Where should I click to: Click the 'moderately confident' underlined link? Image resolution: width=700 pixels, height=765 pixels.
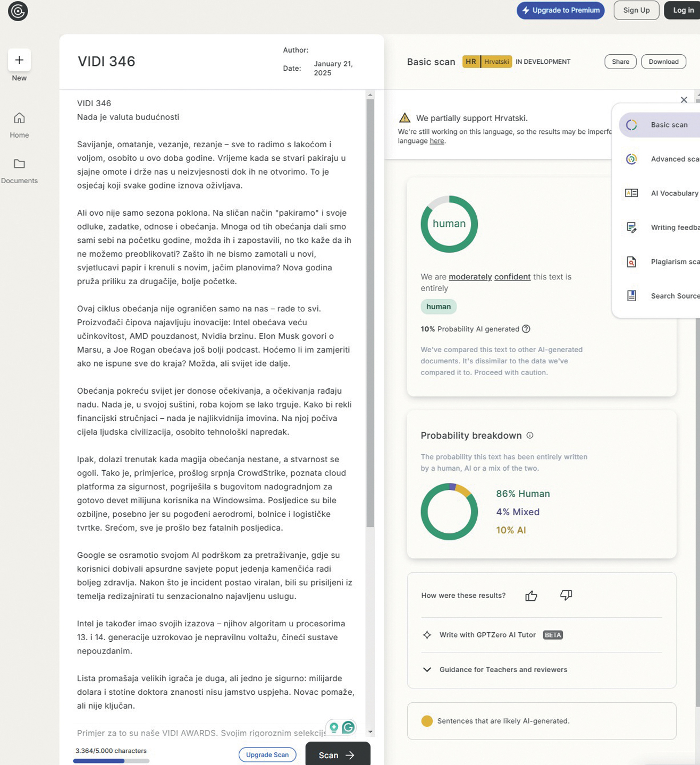pyautogui.click(x=490, y=277)
